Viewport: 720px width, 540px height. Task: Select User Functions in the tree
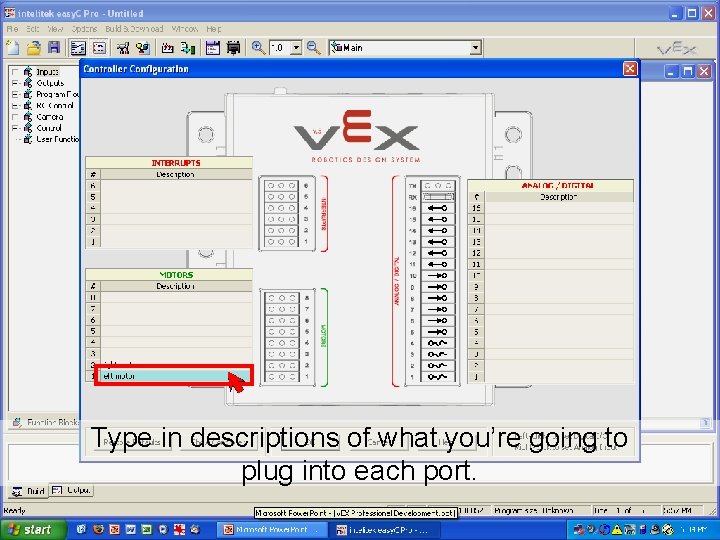point(57,139)
